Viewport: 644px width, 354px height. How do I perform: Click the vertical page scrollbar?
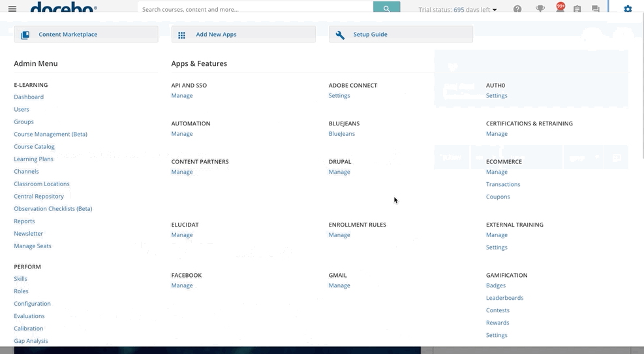coord(642,86)
